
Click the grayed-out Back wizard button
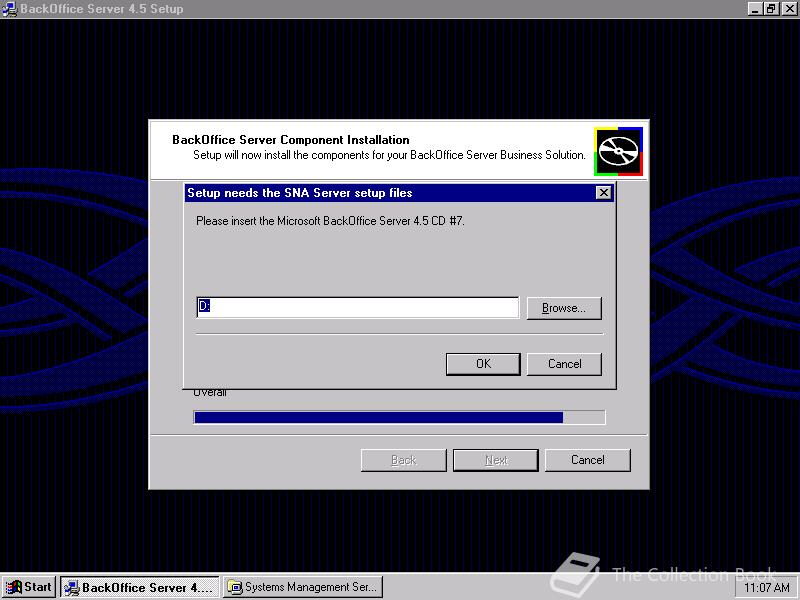coord(404,460)
